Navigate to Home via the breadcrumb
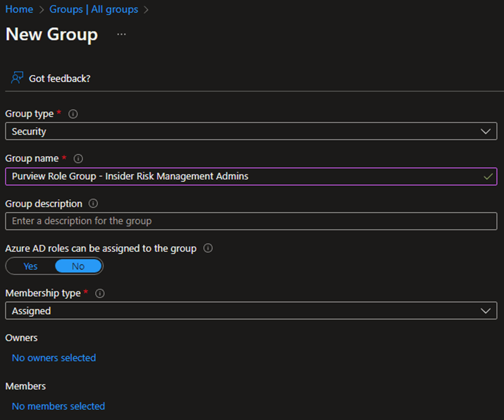This screenshot has height=420, width=504. [x=19, y=9]
